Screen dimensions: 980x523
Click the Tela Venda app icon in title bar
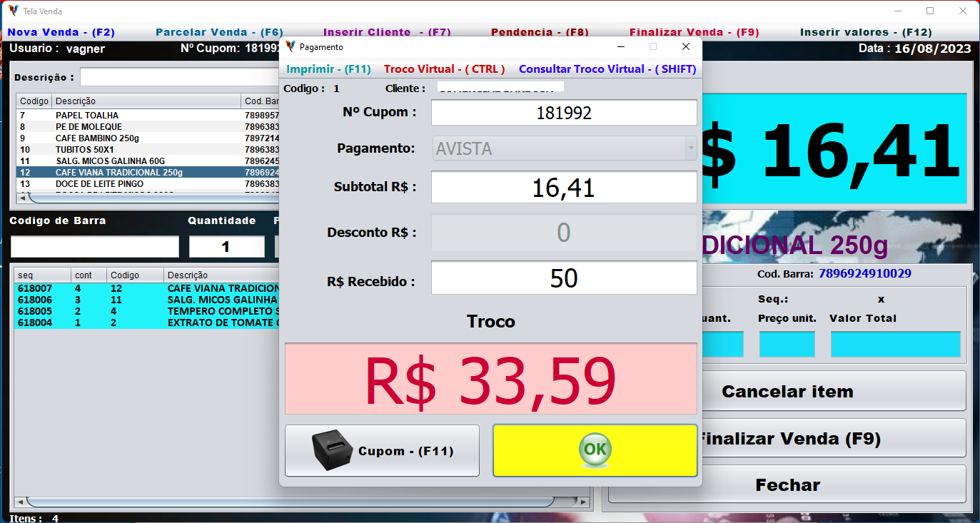[x=13, y=11]
